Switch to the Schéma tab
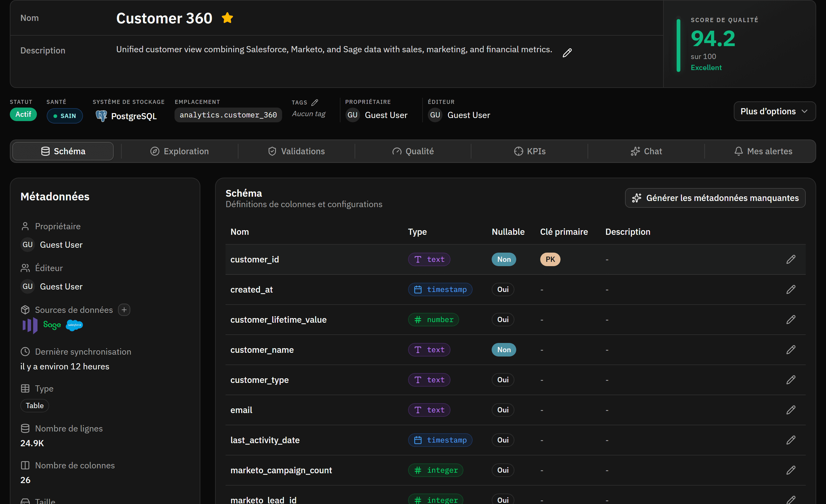This screenshot has height=504, width=826. click(63, 151)
